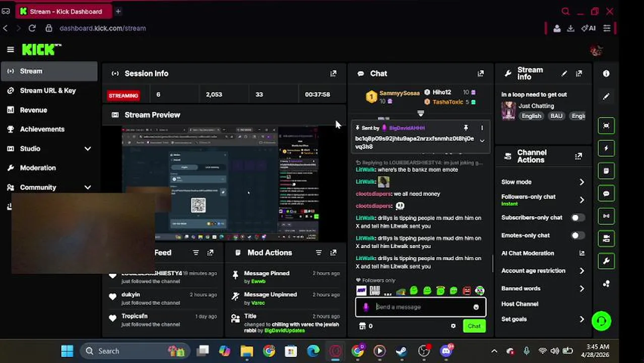Screen dimensions: 644x363
Task: Pop out the Stream Info panel
Action: (x=578, y=74)
